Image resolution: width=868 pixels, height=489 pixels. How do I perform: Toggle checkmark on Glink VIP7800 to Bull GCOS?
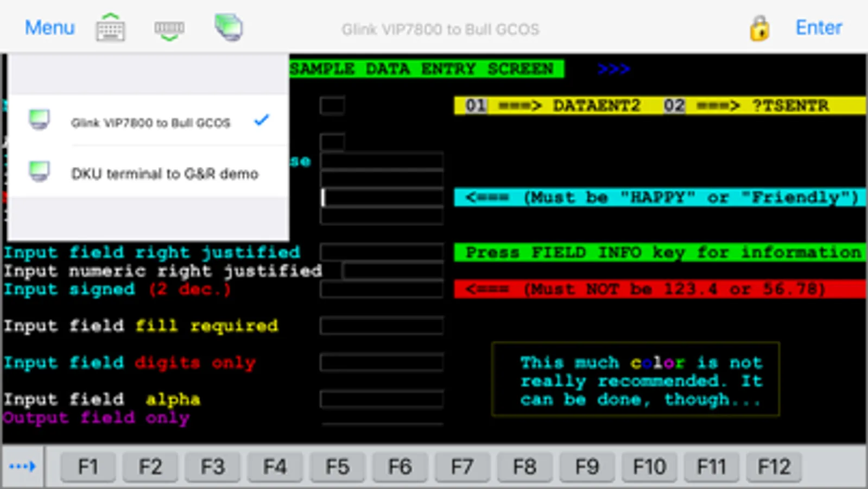(262, 120)
